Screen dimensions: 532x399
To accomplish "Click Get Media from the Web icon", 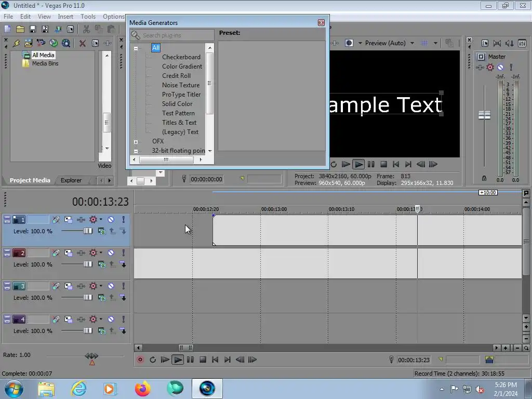I will pyautogui.click(x=66, y=43).
